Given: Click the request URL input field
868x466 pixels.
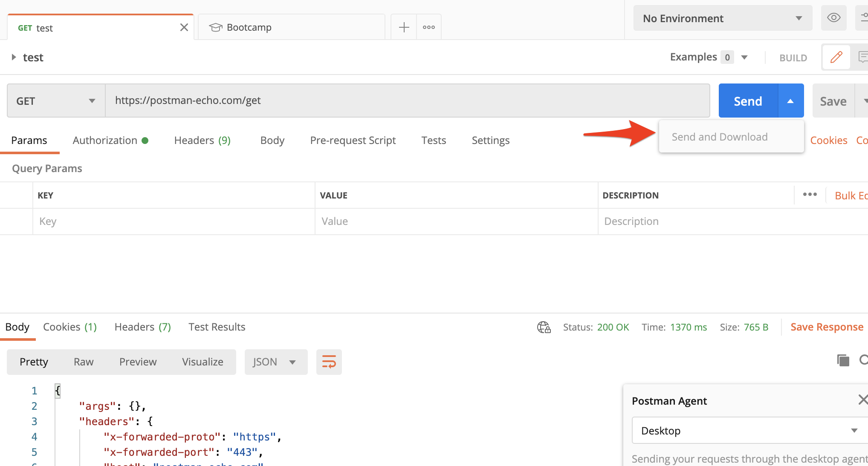Looking at the screenshot, I should 384,101.
